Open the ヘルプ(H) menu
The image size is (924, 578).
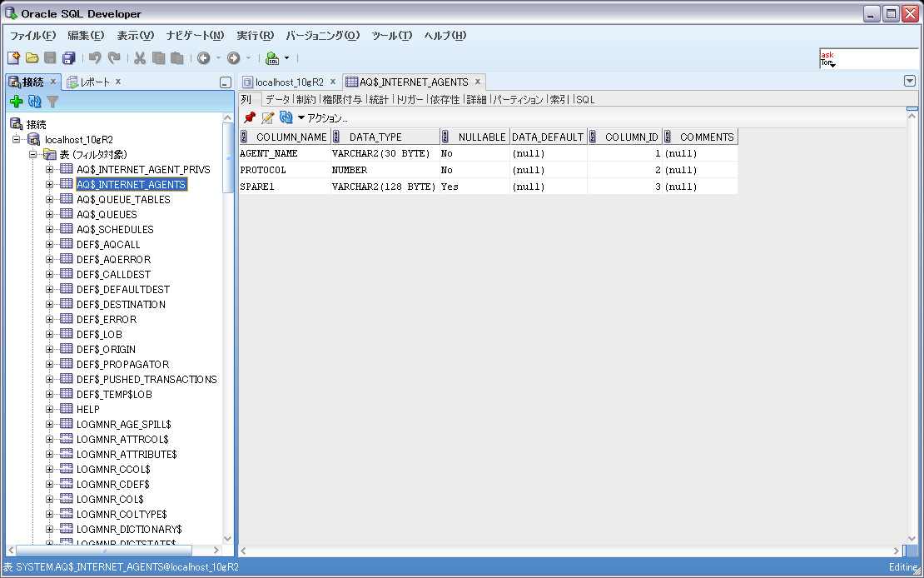pyautogui.click(x=445, y=35)
